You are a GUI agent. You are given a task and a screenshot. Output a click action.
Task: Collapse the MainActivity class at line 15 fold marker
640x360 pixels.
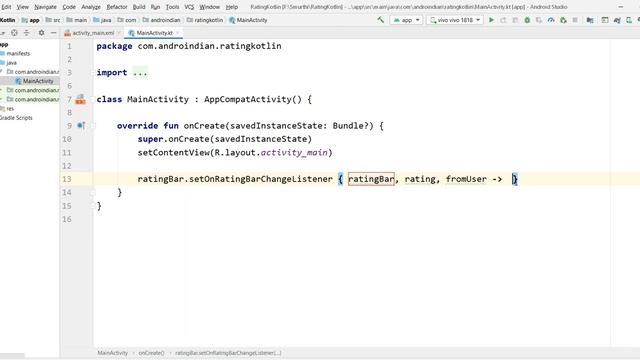(x=93, y=206)
